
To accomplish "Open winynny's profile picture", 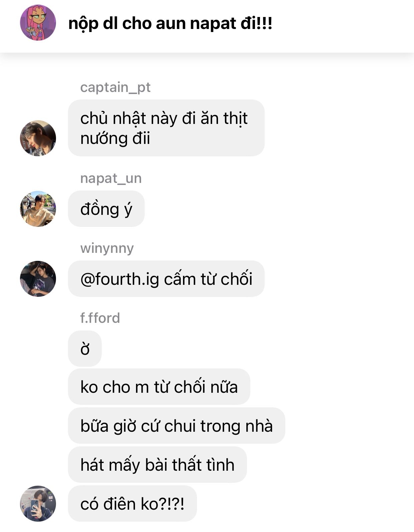I will pos(38,279).
